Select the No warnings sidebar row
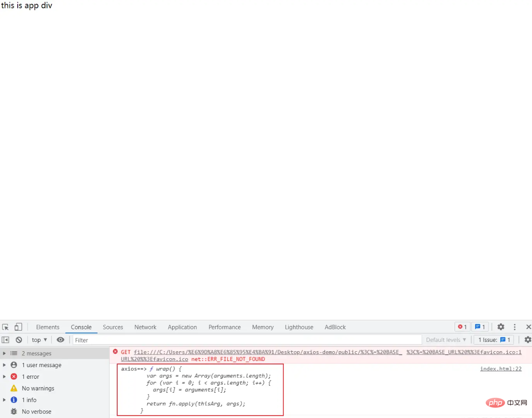Viewport: 532px width, 418px height. click(55, 388)
